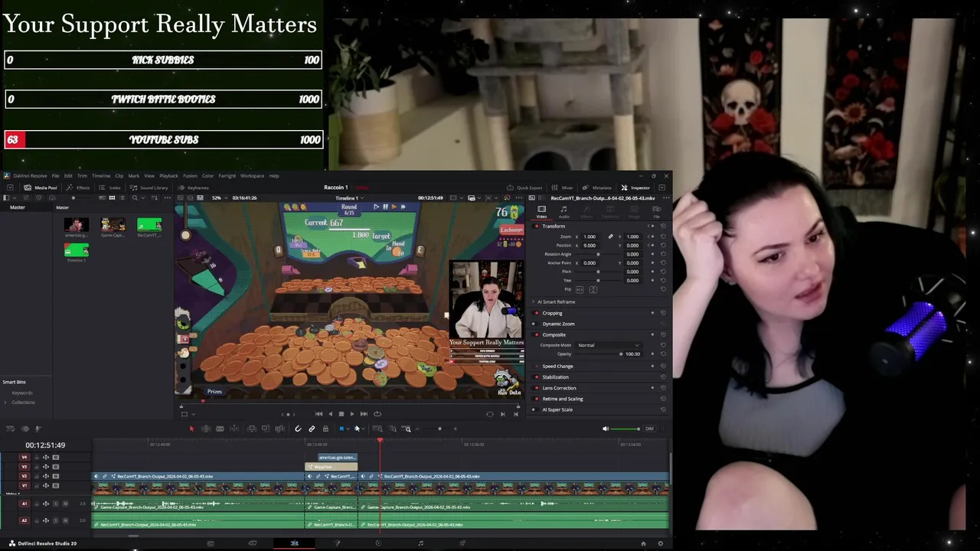Toggle the Transform section enable switch
The height and width of the screenshot is (551, 980).
(x=537, y=227)
